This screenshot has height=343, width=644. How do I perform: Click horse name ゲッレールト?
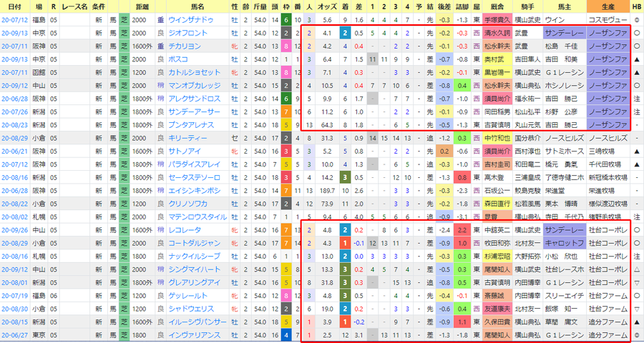tap(187, 295)
